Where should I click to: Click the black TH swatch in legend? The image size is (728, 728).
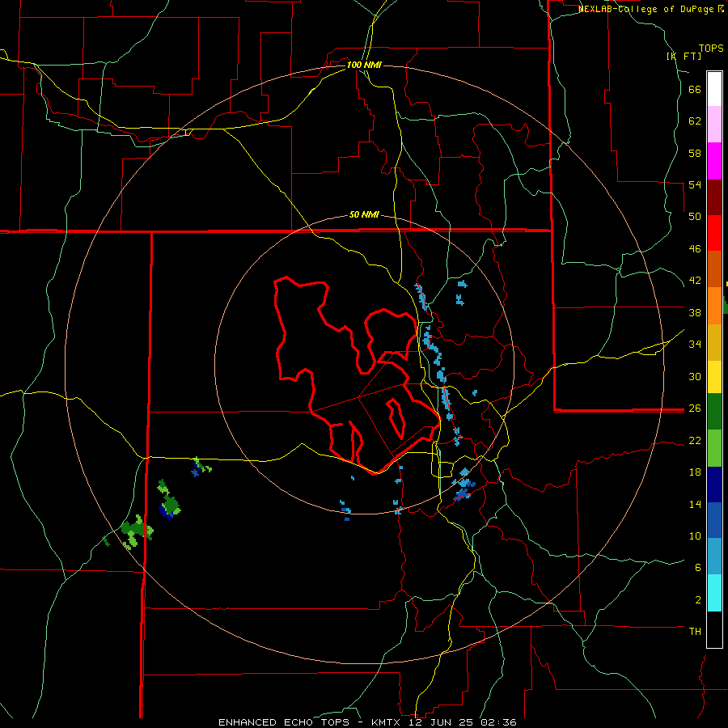point(714,629)
